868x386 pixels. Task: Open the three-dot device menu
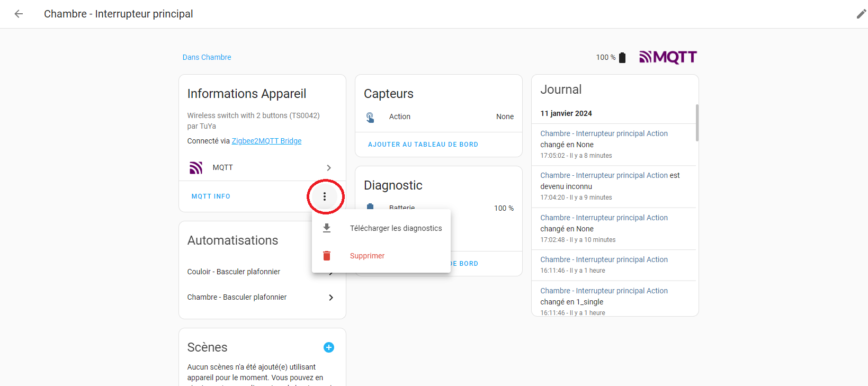[x=325, y=196]
